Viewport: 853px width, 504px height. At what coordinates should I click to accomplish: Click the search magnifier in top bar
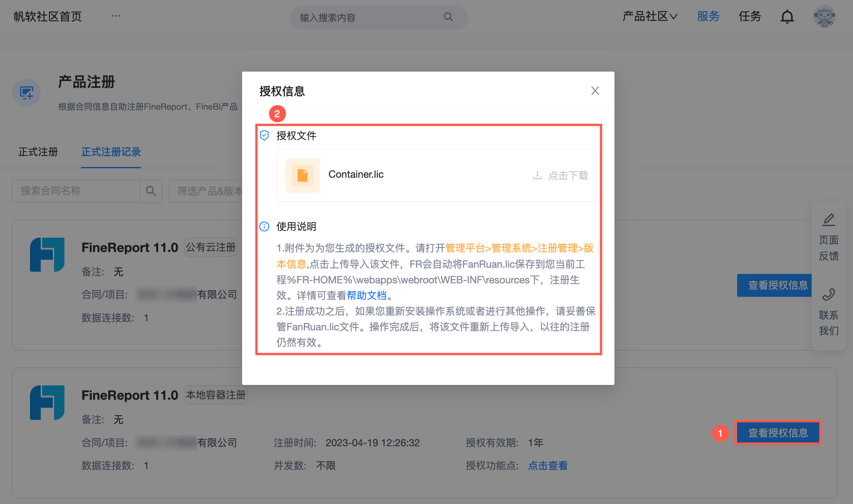[x=448, y=17]
